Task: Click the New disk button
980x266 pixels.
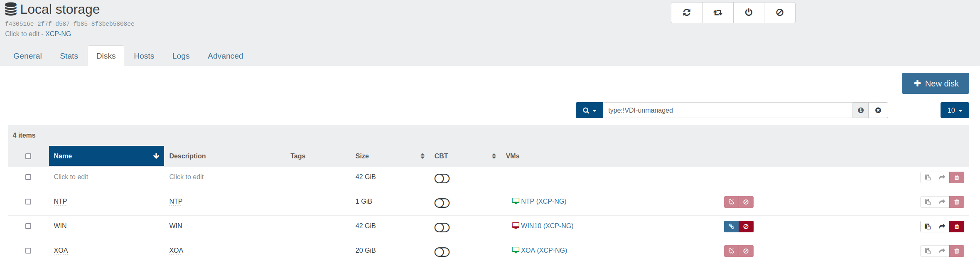Action: click(935, 84)
